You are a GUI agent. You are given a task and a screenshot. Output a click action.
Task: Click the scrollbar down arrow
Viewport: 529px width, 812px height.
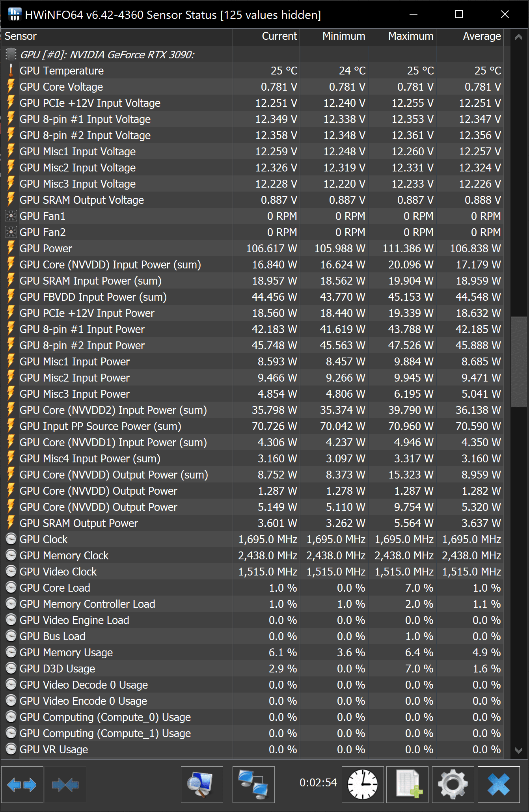pos(519,750)
